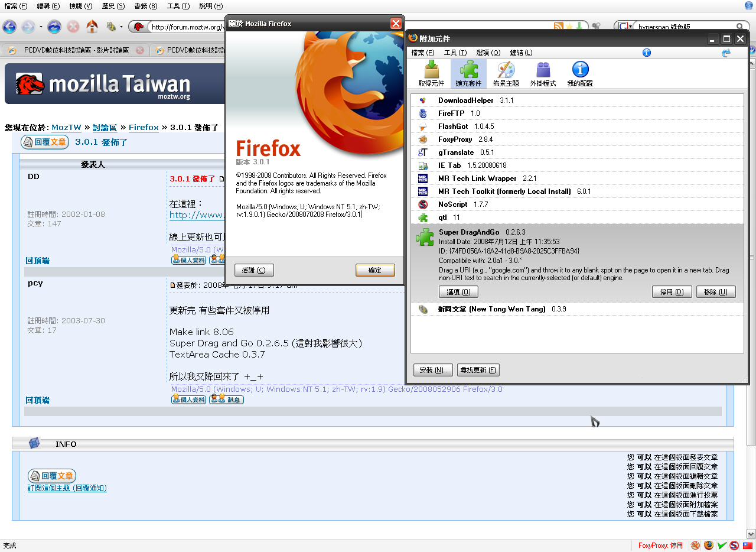The width and height of the screenshot is (756, 552).
Task: Open 鏈結 (L) menu in add-ons window
Action: point(521,53)
